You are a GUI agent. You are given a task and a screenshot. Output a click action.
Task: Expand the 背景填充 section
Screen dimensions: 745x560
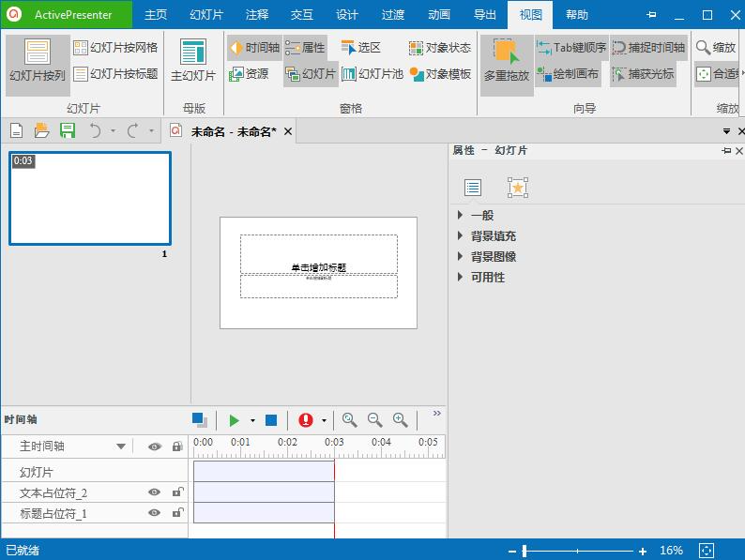(x=460, y=235)
